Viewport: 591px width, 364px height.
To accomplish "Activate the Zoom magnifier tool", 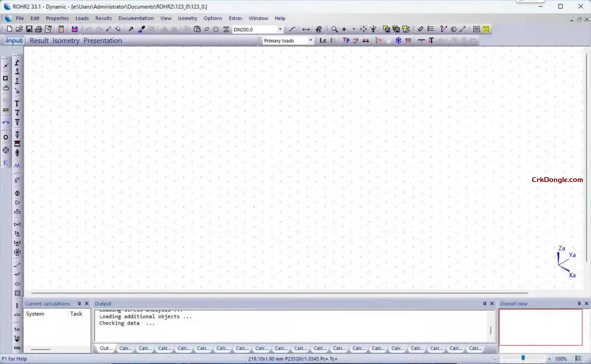I will (334, 29).
